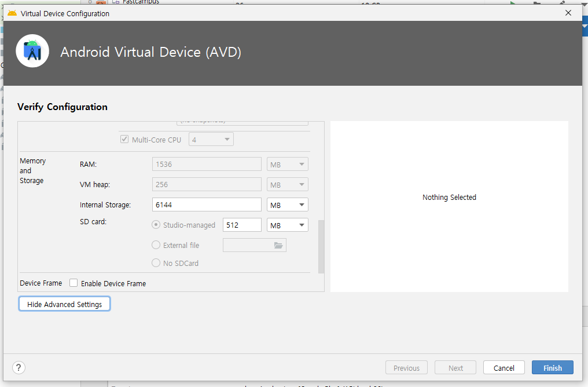Click the Android Studio AVD logo icon
The image size is (588, 387).
click(32, 51)
